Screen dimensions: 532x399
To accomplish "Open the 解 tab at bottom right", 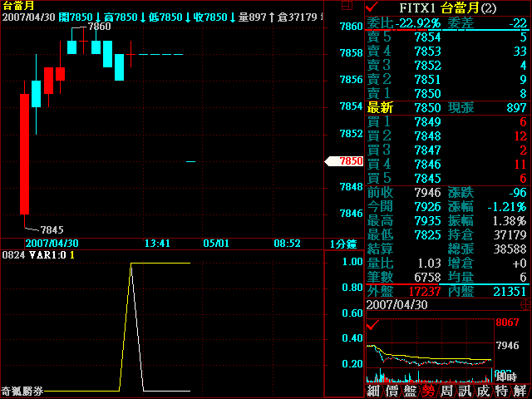I will point(520,391).
